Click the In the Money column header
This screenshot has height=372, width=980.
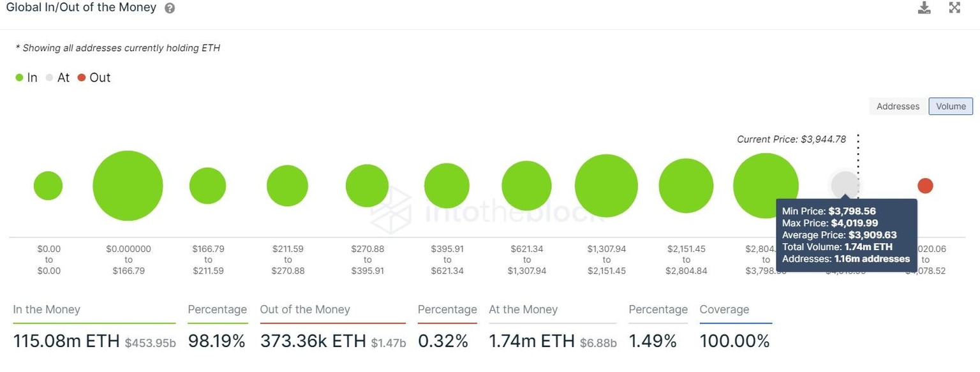(46, 309)
